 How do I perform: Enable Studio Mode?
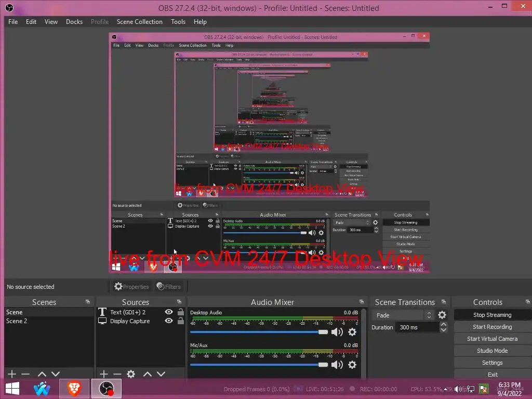(493, 351)
